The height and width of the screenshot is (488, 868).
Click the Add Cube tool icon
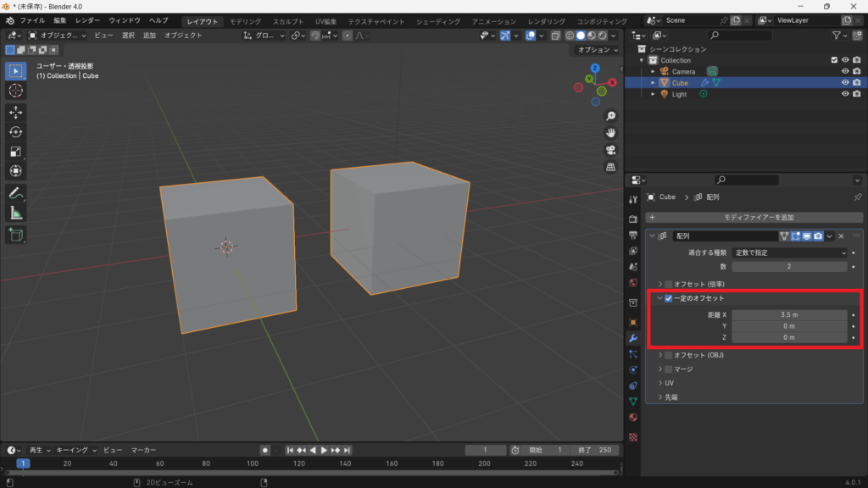coord(15,234)
